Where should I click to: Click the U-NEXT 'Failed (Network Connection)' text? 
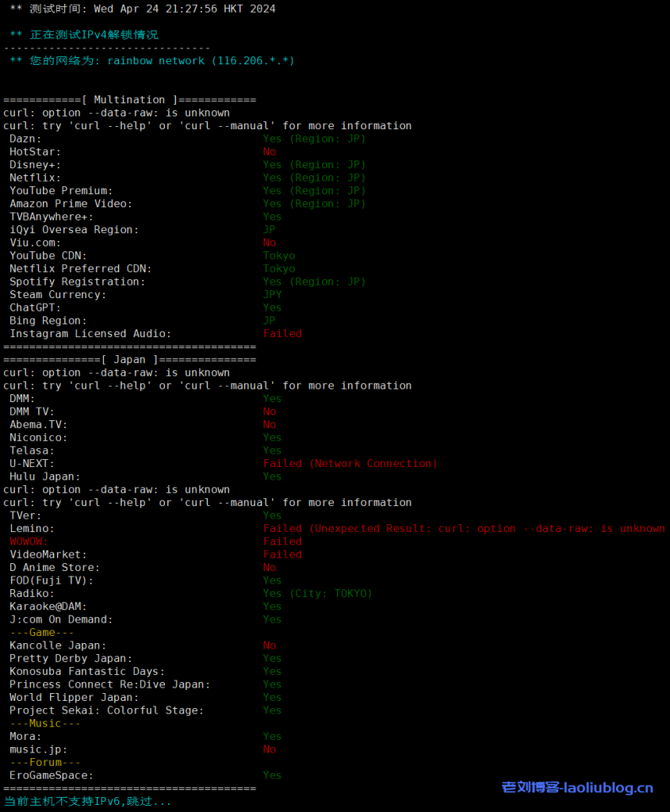click(x=350, y=464)
